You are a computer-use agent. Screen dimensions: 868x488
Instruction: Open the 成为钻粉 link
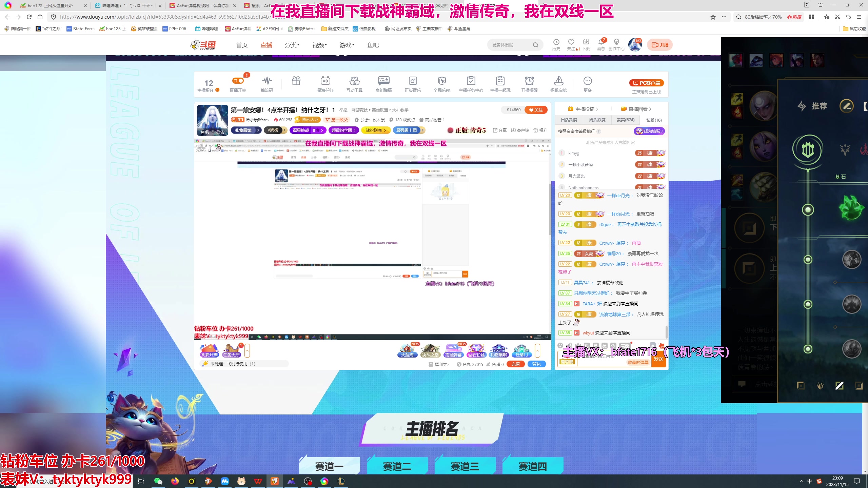(x=649, y=131)
